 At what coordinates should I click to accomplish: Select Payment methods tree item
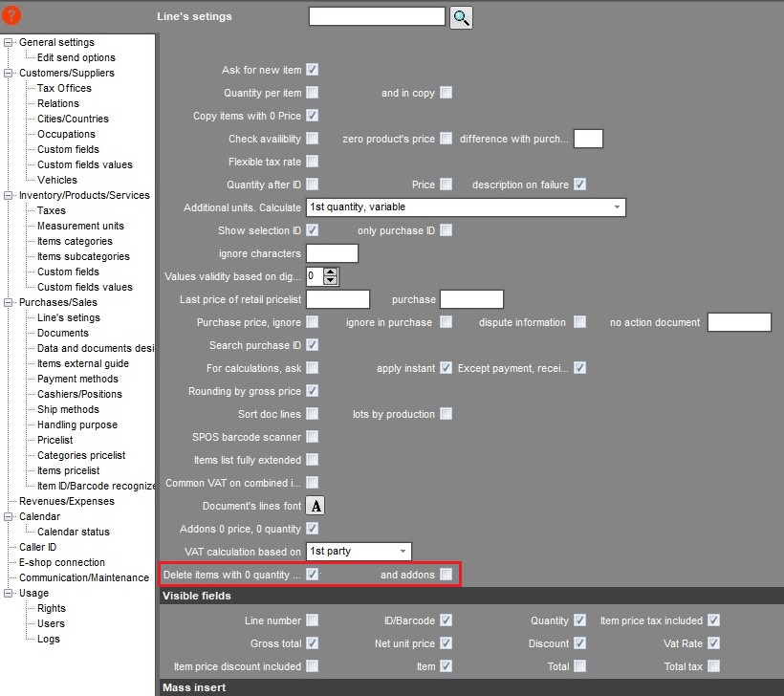[x=77, y=379]
